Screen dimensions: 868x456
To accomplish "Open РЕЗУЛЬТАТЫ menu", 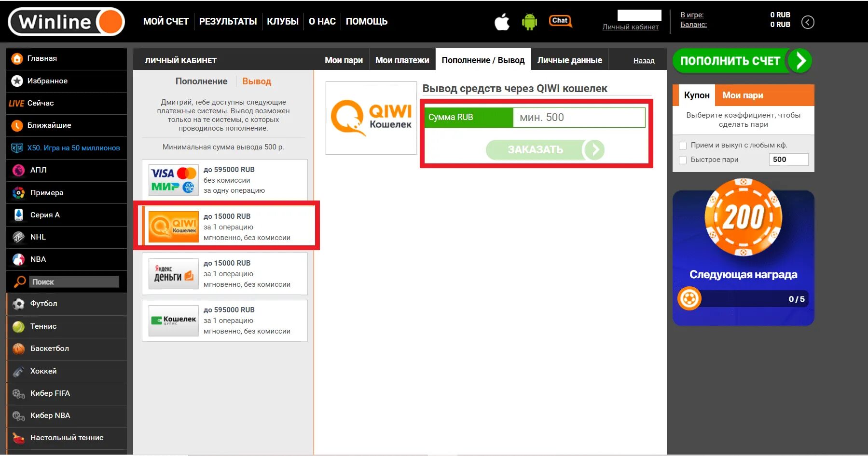I will click(x=228, y=22).
